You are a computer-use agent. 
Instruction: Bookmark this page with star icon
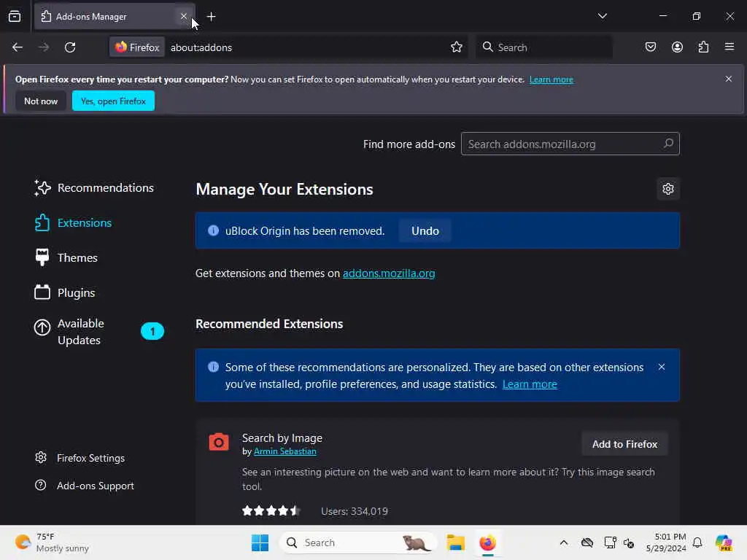pyautogui.click(x=457, y=47)
